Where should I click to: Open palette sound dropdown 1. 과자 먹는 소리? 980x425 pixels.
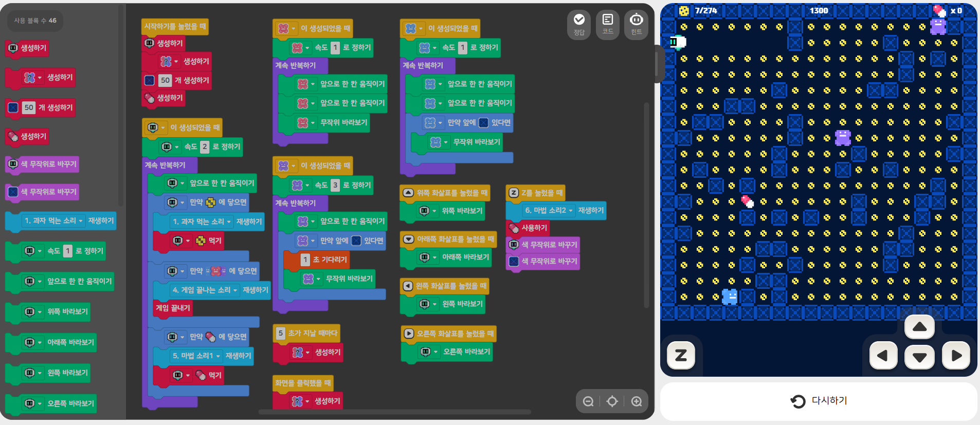81,221
